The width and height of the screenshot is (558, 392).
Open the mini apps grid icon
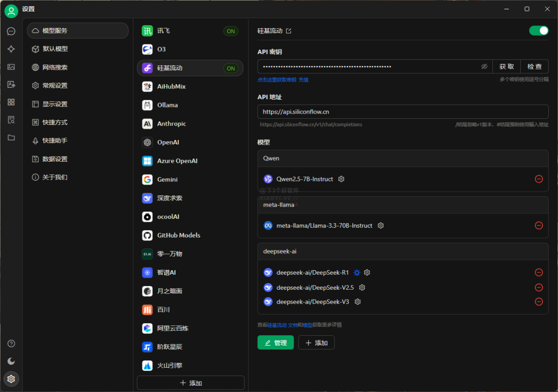(11, 102)
